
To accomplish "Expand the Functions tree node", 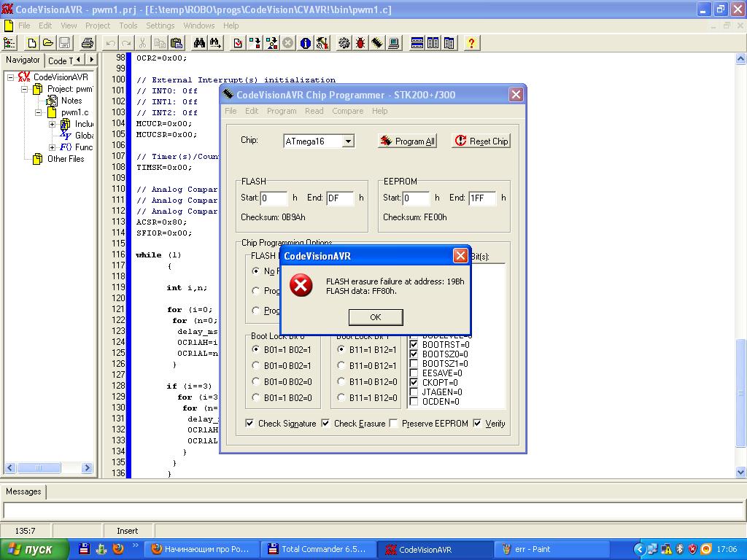I will (52, 147).
